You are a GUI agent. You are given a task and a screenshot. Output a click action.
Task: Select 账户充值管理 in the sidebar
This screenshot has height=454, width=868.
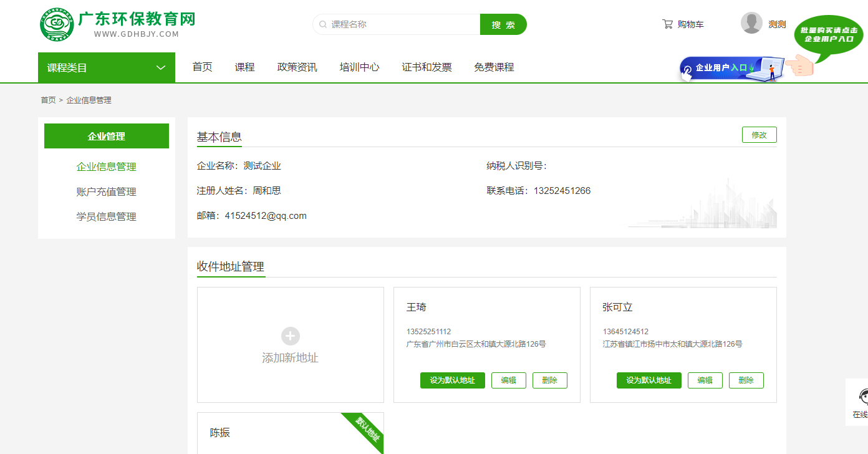click(x=106, y=192)
